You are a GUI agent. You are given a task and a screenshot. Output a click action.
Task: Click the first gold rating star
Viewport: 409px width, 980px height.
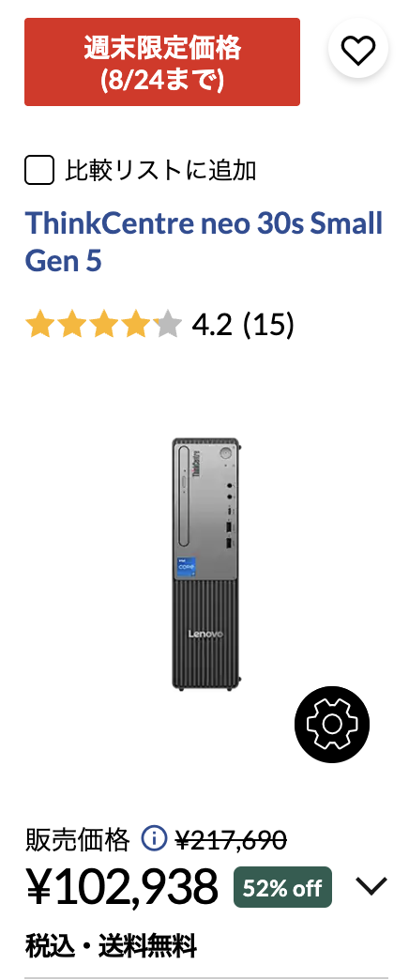pos(39,326)
